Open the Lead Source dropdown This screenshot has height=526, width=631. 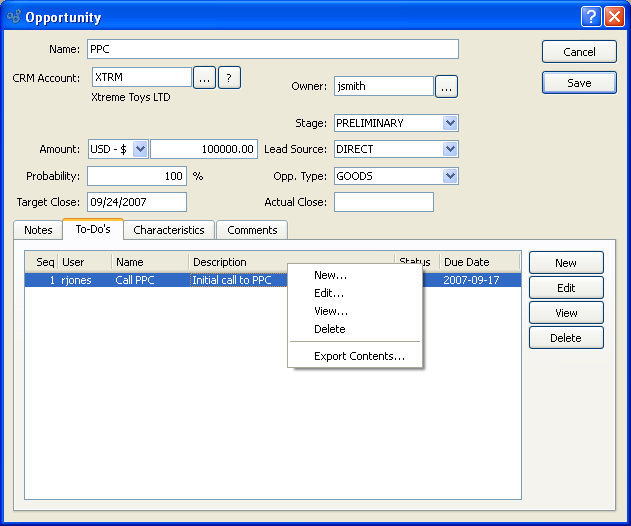pyautogui.click(x=450, y=149)
